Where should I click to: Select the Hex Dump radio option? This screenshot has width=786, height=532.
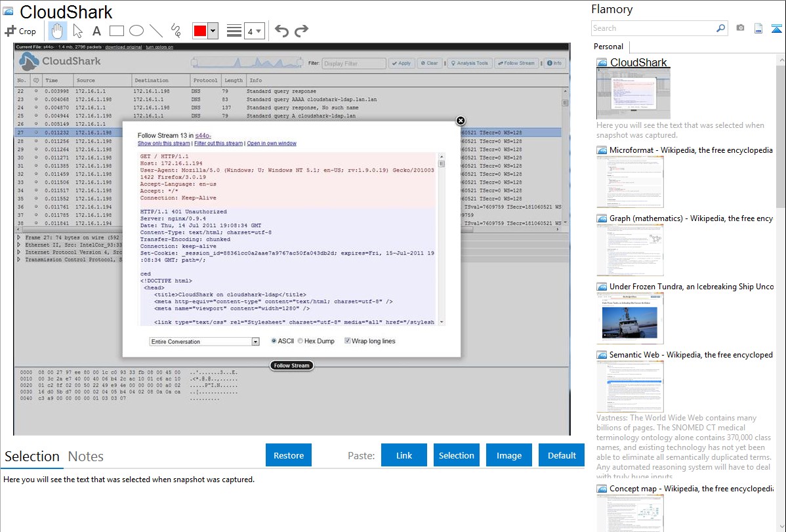[300, 341]
